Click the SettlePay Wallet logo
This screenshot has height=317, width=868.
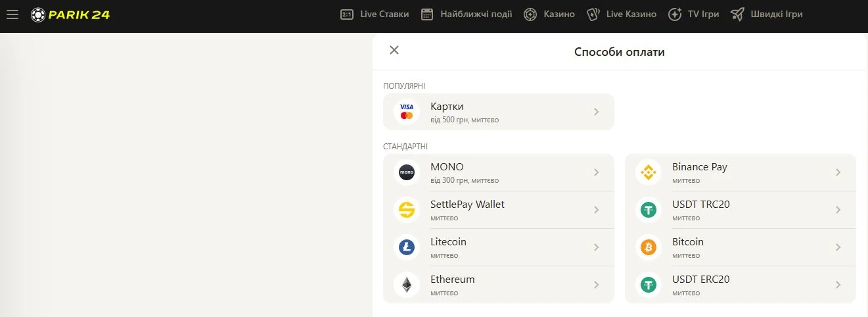click(407, 210)
